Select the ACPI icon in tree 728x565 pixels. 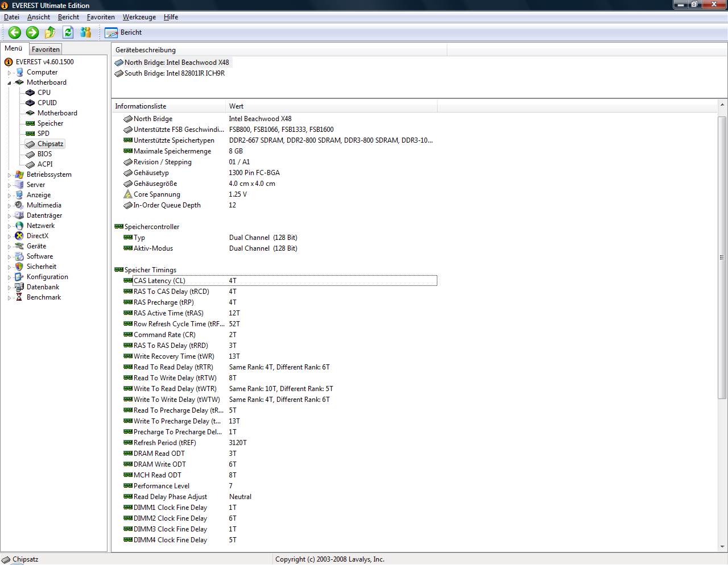[x=30, y=164]
